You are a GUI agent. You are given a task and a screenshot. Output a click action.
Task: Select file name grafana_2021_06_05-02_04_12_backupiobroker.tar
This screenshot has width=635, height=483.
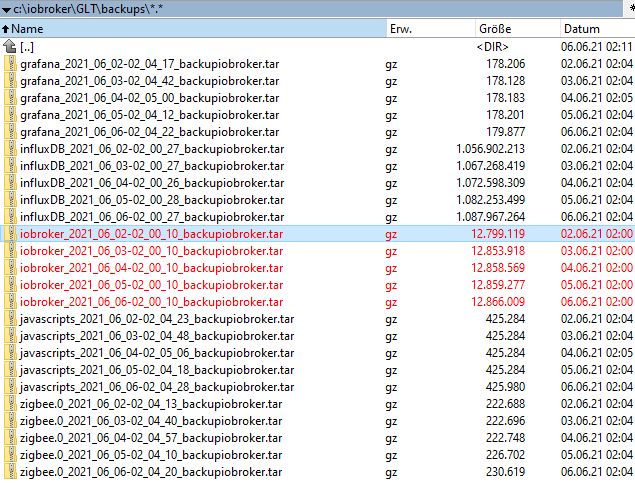coord(149,115)
